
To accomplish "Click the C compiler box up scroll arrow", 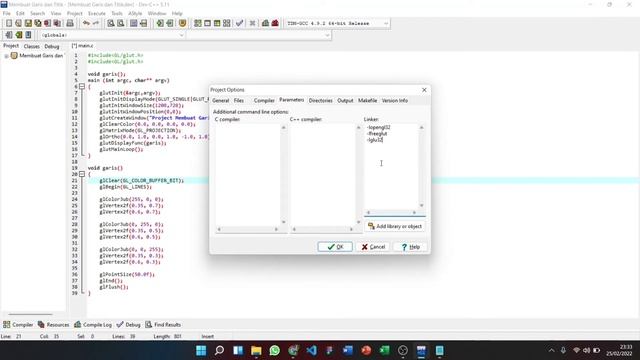I will point(284,128).
